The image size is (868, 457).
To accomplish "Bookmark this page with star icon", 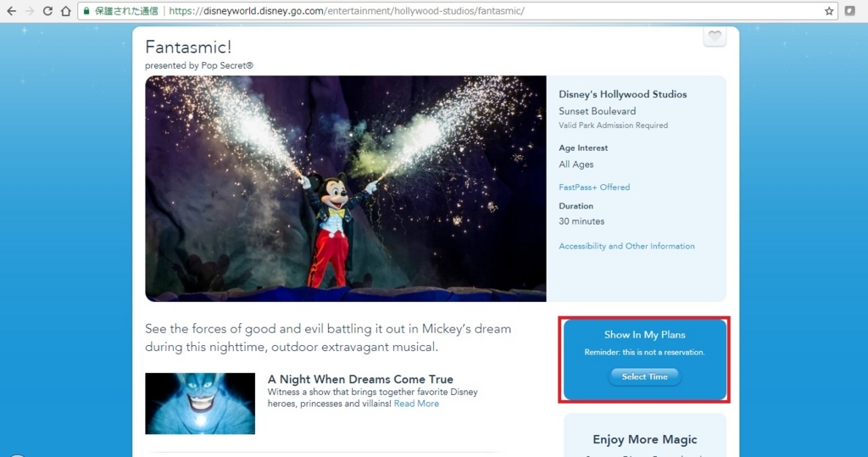I will (x=829, y=11).
